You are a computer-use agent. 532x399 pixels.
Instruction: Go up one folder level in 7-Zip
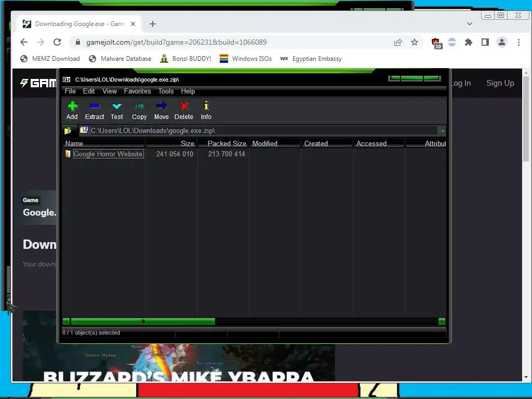click(68, 130)
